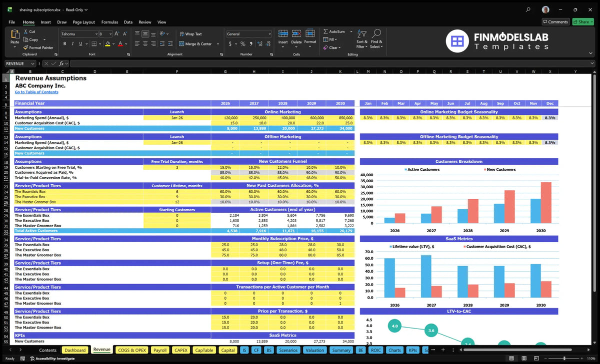
Task: Expand the Name Box dropdown arrow
Action: point(33,63)
